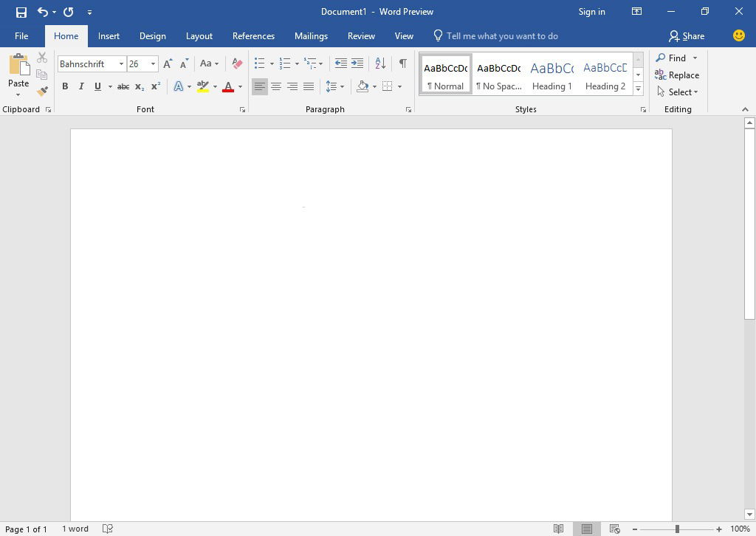Viewport: 756px width, 536px height.
Task: Clear all formatting eraser icon
Action: tap(237, 63)
